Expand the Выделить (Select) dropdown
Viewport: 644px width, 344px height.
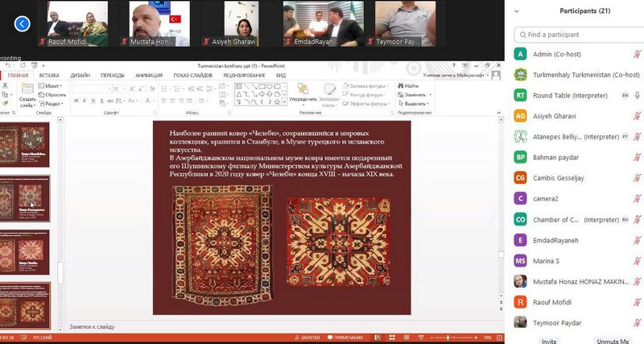[415, 103]
